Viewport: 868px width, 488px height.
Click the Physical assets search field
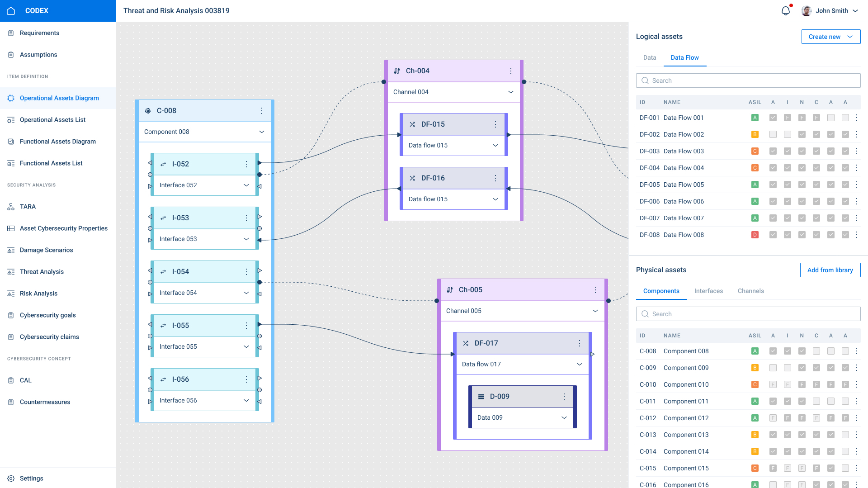click(748, 314)
